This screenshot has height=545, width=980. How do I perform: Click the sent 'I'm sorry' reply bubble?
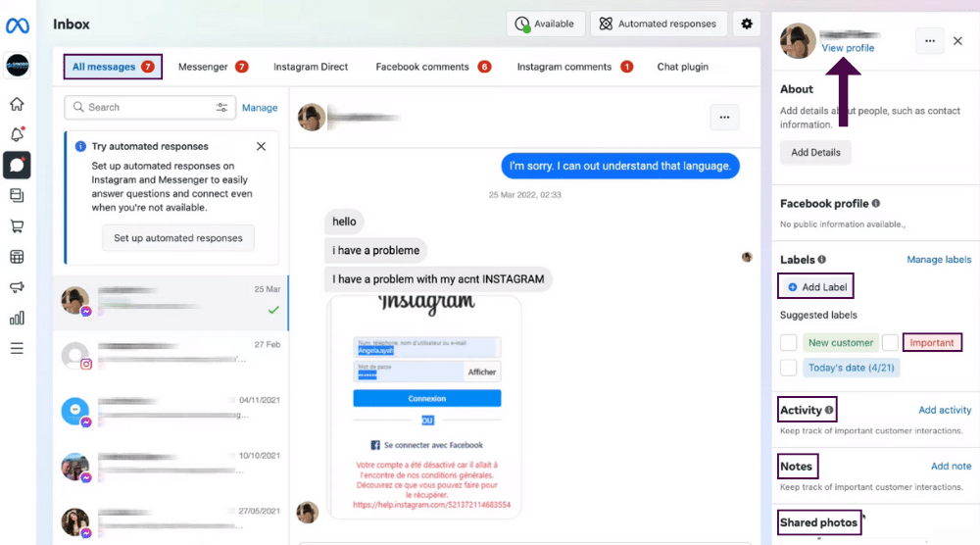pyautogui.click(x=620, y=166)
